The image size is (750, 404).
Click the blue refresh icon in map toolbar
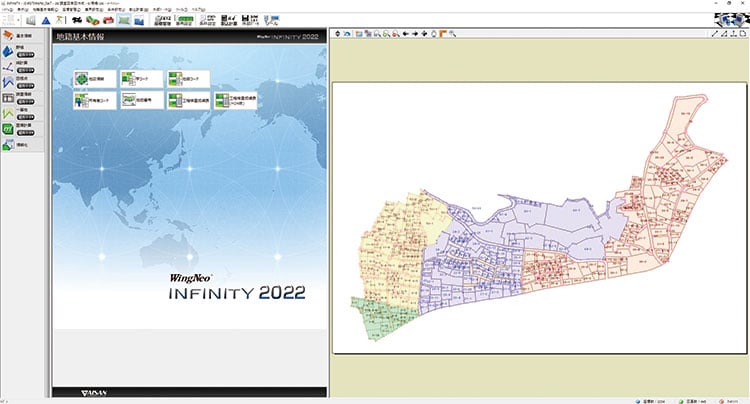(347, 34)
